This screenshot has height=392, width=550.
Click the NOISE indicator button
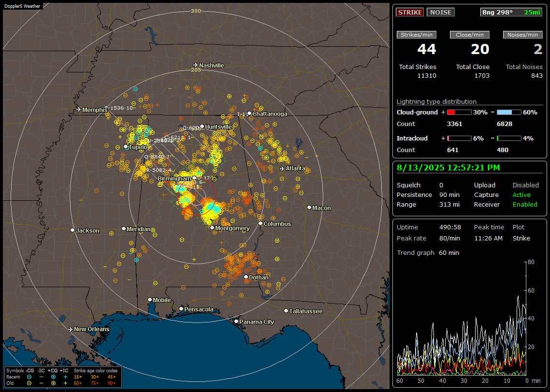441,12
